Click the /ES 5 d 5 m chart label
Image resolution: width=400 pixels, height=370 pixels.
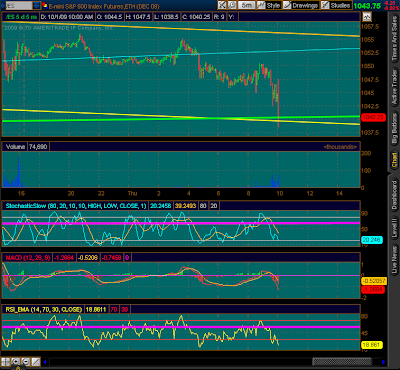coord(20,16)
